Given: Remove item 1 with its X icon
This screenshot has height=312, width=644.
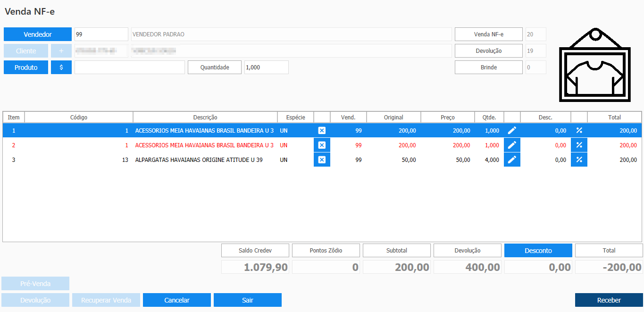Looking at the screenshot, I should pyautogui.click(x=322, y=131).
